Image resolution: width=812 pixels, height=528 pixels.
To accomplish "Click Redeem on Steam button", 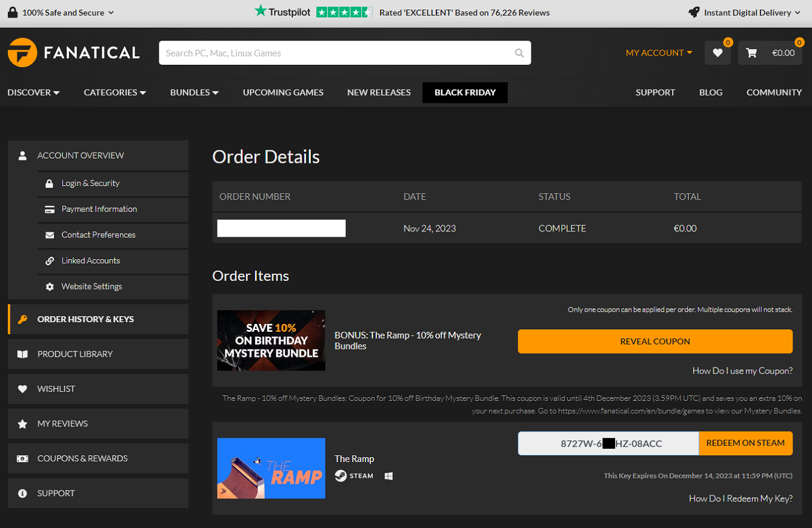I will click(745, 443).
